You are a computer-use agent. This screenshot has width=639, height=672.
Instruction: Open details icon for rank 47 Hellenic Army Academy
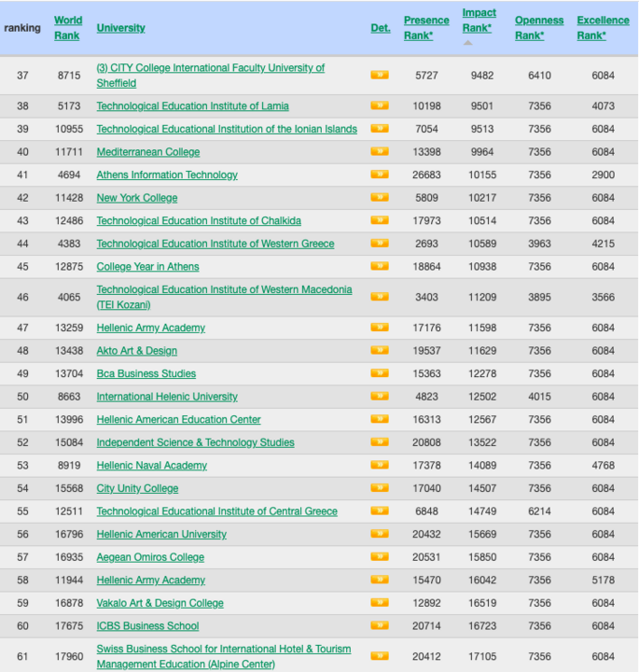click(x=380, y=328)
